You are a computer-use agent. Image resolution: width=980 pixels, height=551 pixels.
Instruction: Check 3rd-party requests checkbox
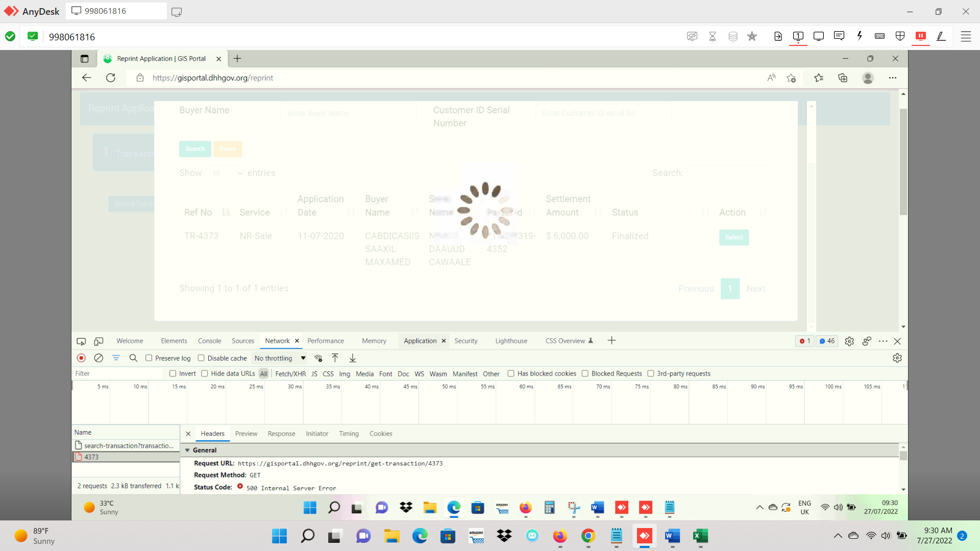coord(651,373)
